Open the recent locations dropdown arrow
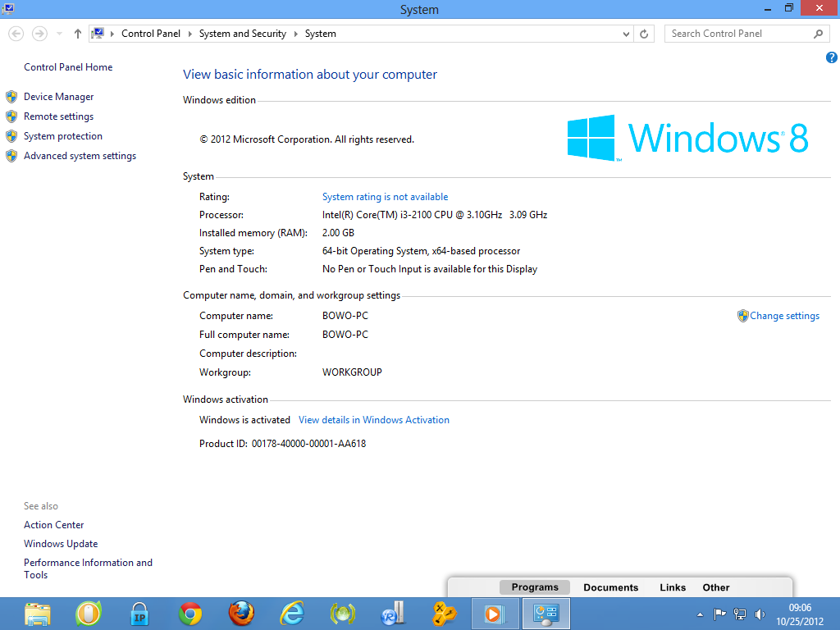 tap(59, 34)
